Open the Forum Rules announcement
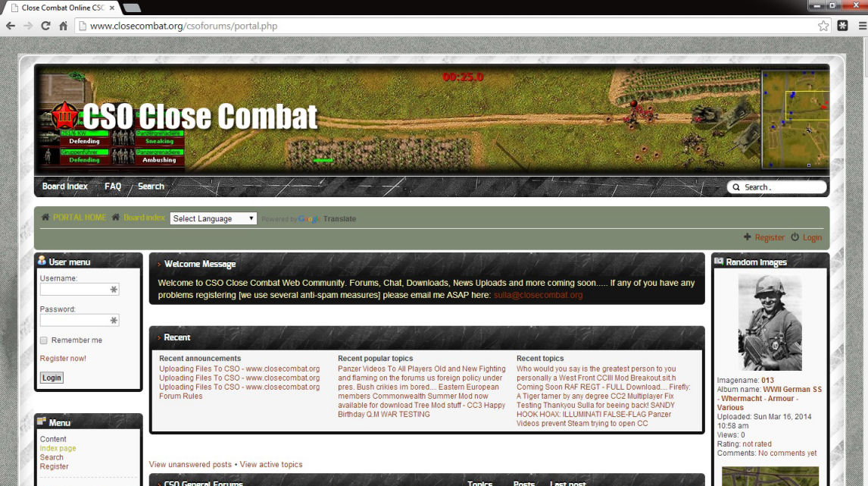868x486 pixels. point(181,396)
